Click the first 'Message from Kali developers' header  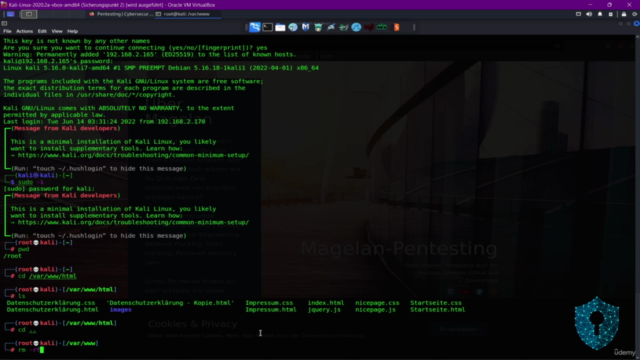(66, 128)
